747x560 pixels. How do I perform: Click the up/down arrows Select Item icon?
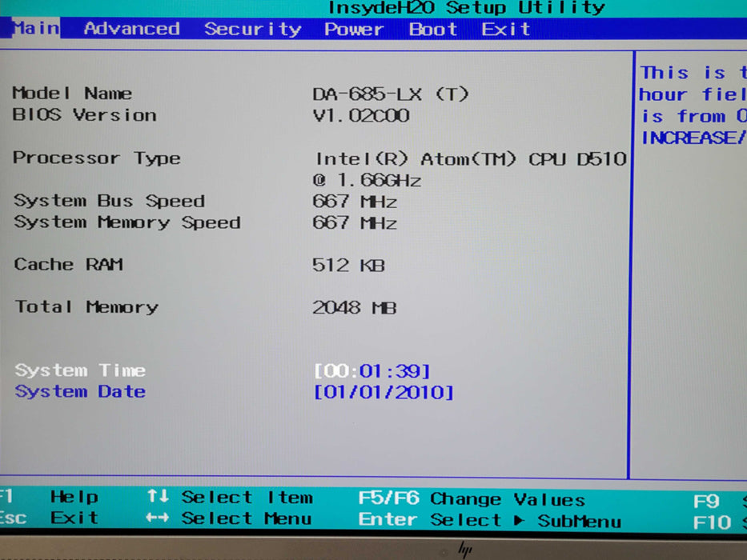click(158, 497)
